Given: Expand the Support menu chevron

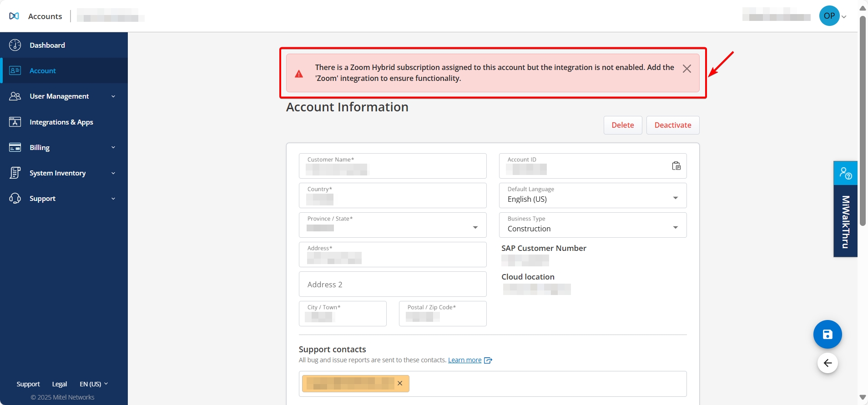Looking at the screenshot, I should 113,199.
